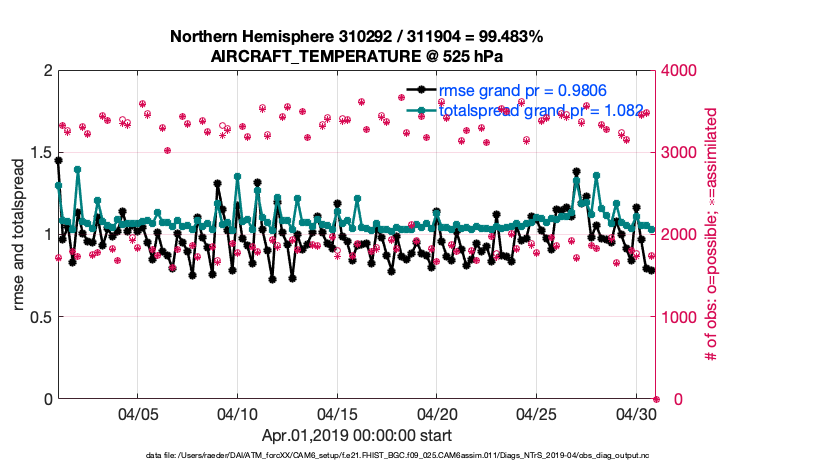Select the rmse grand pr legend text
This screenshot has height=470, width=830.
[522, 90]
